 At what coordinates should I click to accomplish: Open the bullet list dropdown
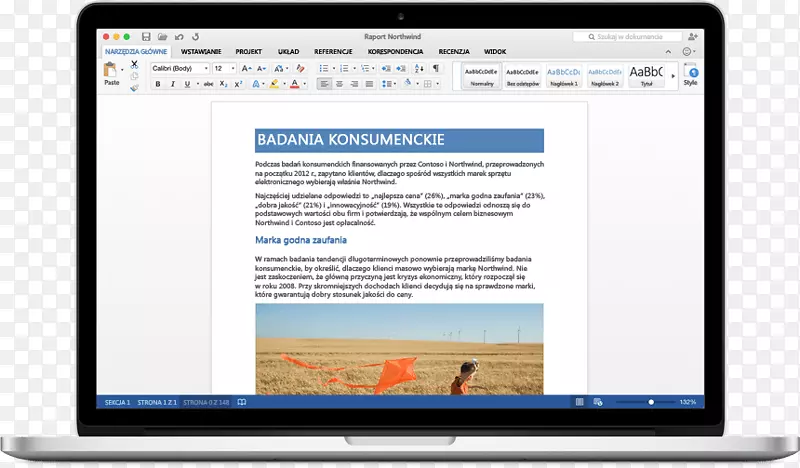(334, 68)
